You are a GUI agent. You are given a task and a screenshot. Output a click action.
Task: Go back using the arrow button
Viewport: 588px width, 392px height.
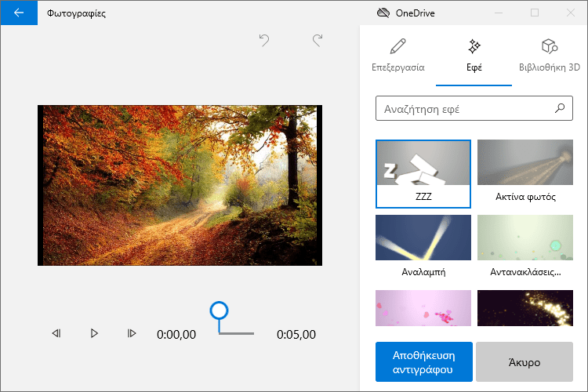click(19, 13)
